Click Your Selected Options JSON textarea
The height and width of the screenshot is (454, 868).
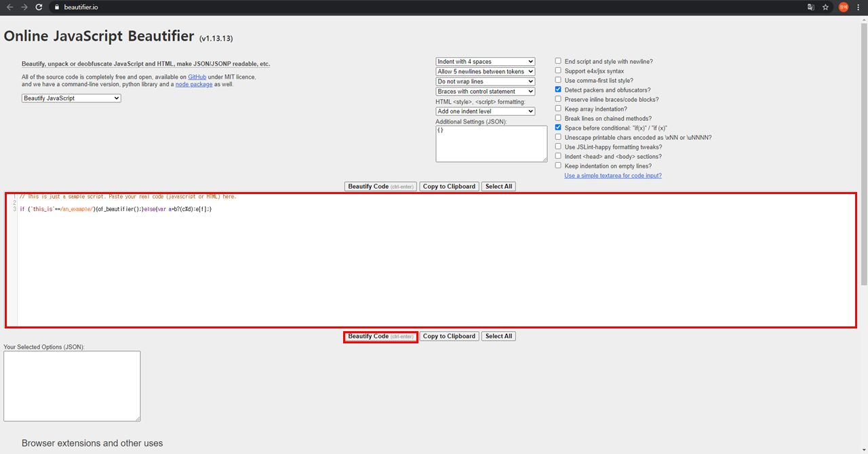[x=72, y=386]
